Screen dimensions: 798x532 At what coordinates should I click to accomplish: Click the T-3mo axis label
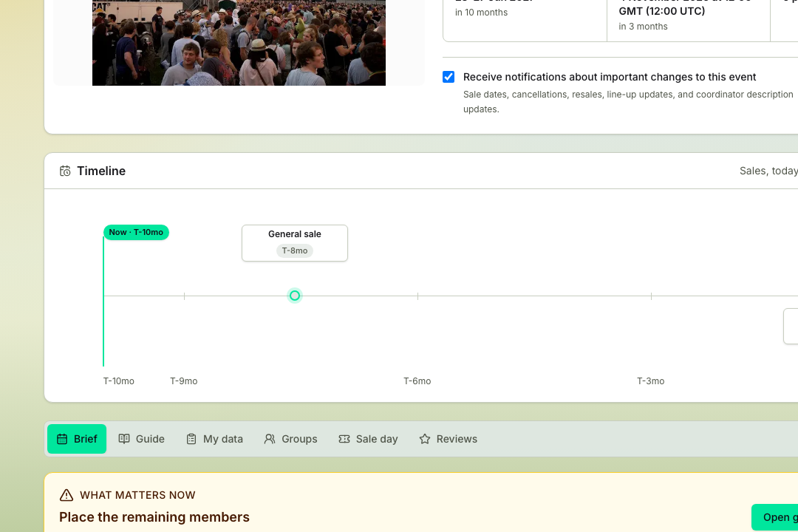(651, 381)
